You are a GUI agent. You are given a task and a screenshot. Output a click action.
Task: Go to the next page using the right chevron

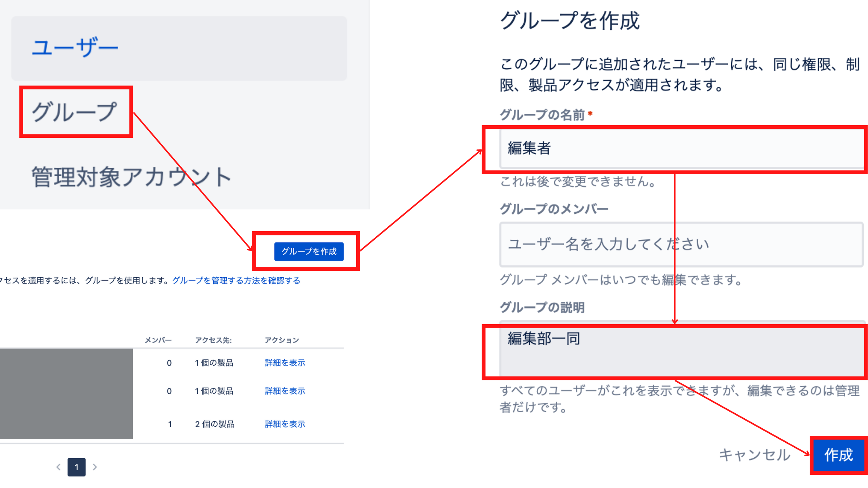(95, 467)
